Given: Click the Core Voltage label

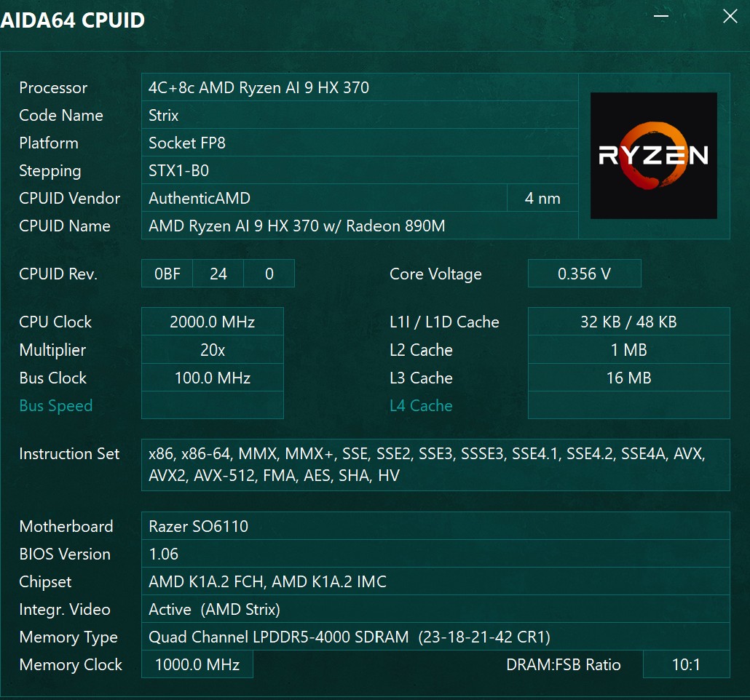Looking at the screenshot, I should pyautogui.click(x=435, y=274).
